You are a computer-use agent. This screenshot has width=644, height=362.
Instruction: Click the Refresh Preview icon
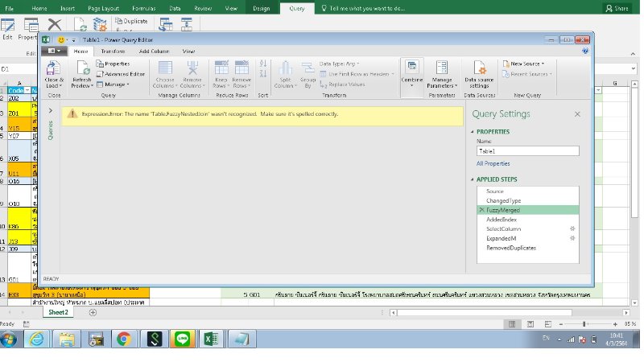coord(81,69)
